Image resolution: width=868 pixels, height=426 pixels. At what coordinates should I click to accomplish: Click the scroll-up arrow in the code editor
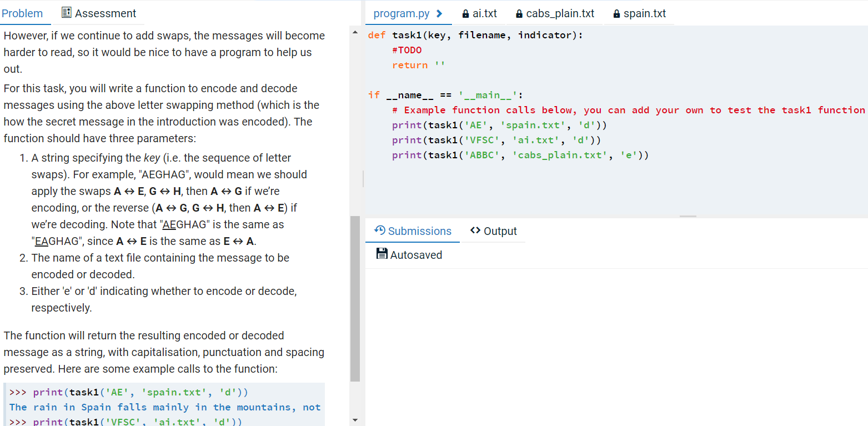click(354, 32)
